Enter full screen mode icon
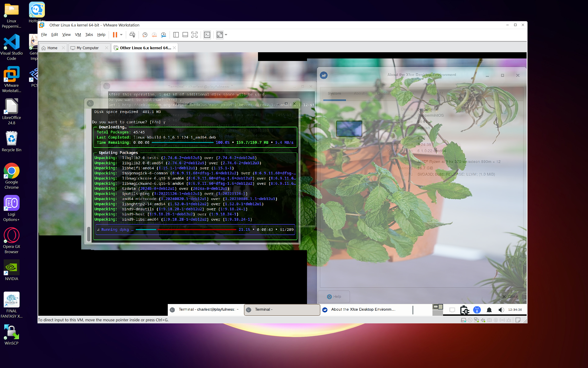The height and width of the screenshot is (368, 588). pyautogui.click(x=194, y=35)
